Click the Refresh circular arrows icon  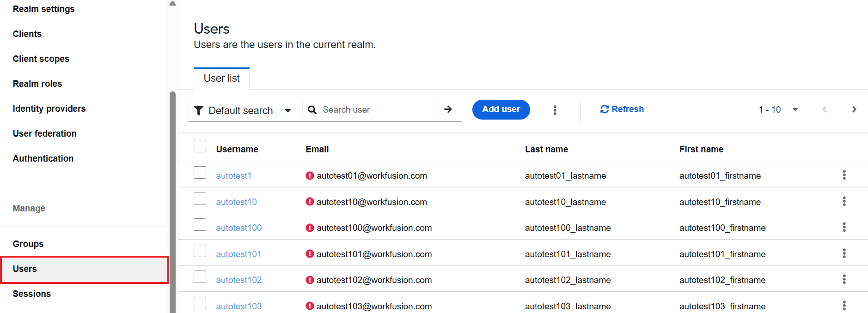click(605, 109)
